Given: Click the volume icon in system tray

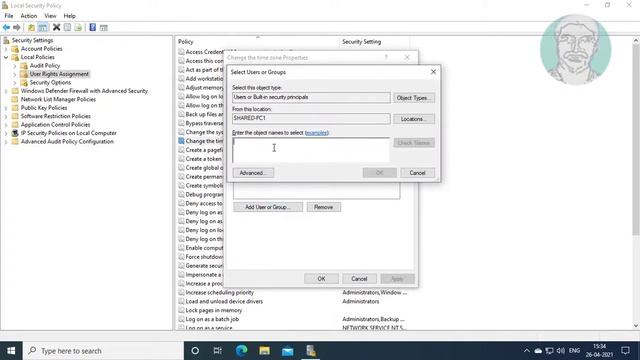Looking at the screenshot, I should click(x=561, y=351).
